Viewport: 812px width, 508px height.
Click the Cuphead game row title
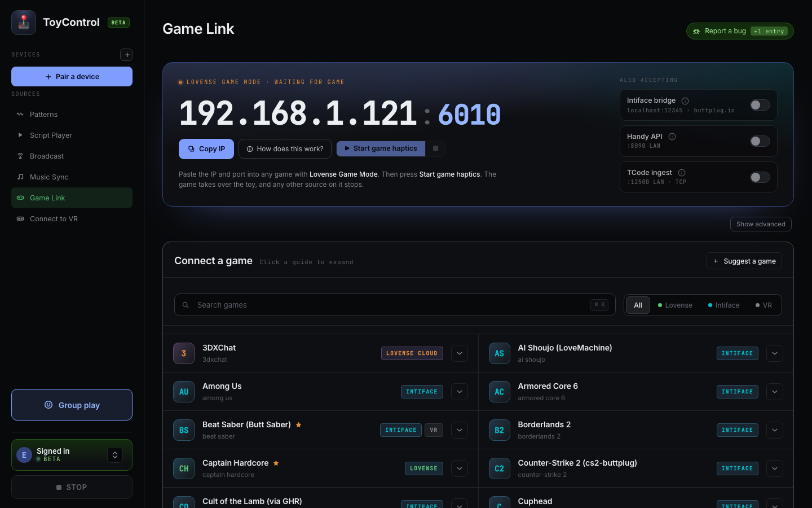coord(535,501)
